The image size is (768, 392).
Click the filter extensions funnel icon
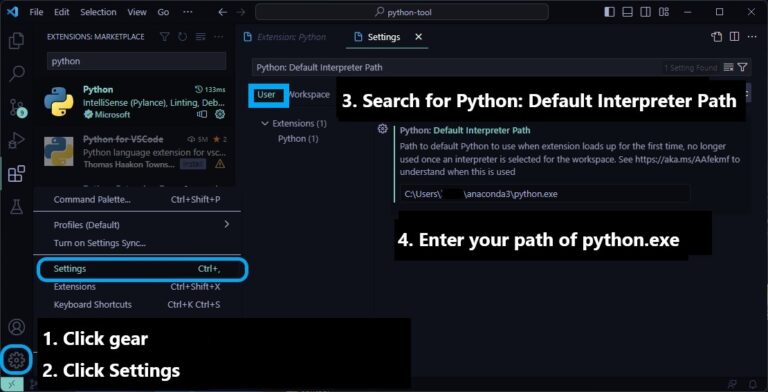165,37
